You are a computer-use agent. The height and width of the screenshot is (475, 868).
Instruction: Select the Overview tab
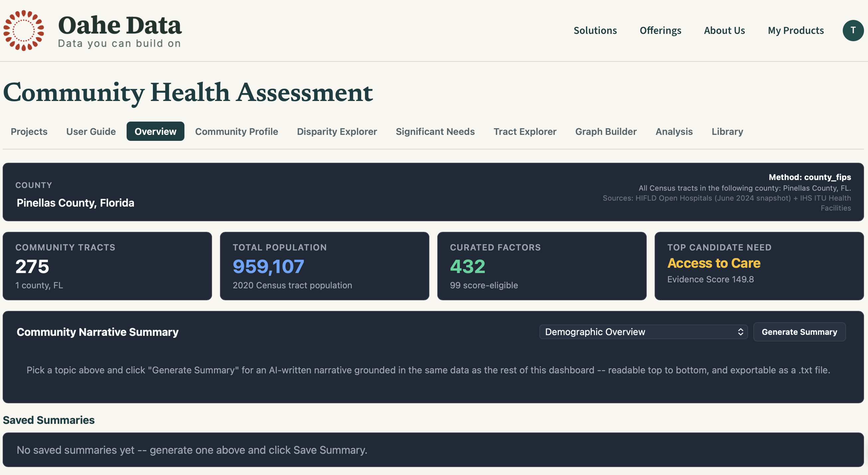[155, 132]
